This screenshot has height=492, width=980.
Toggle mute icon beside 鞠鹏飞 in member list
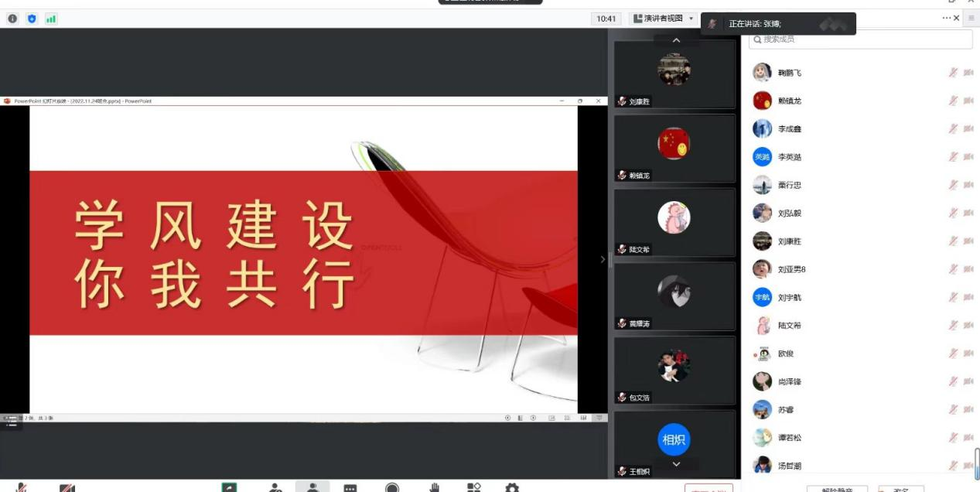coord(953,73)
